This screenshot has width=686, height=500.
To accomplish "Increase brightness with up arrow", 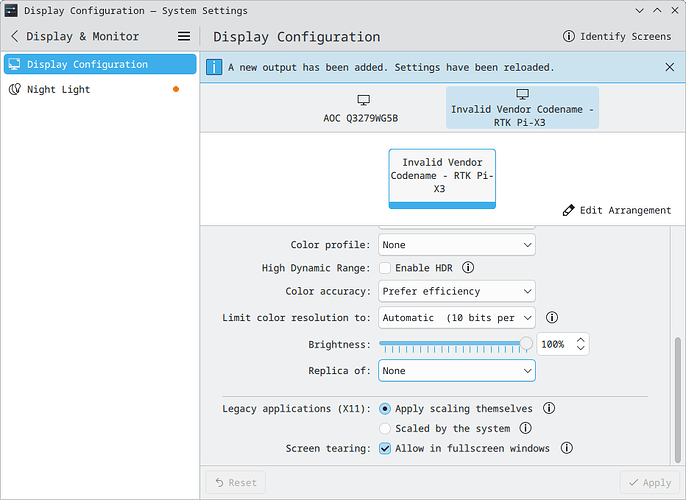I will pyautogui.click(x=581, y=340).
